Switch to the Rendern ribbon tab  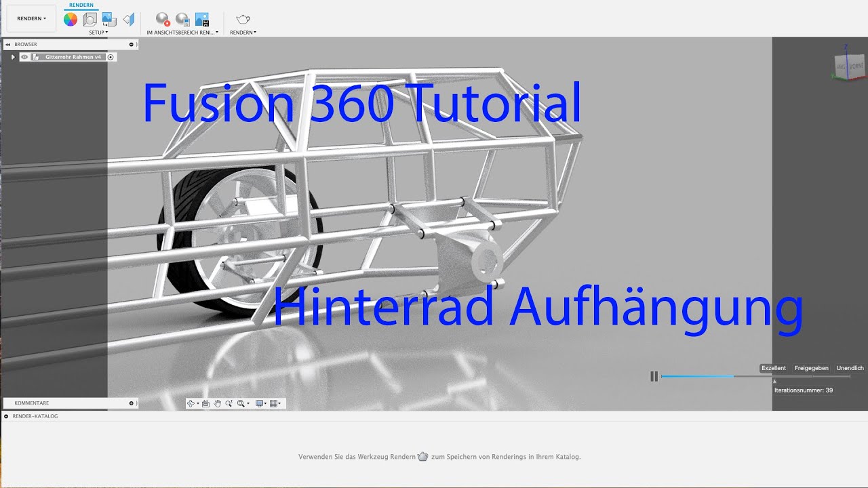81,5
